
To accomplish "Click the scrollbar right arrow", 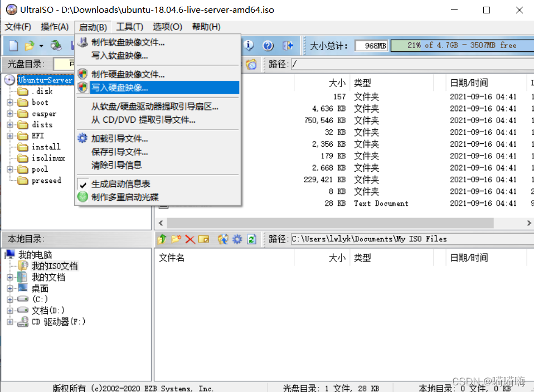I will 528,222.
